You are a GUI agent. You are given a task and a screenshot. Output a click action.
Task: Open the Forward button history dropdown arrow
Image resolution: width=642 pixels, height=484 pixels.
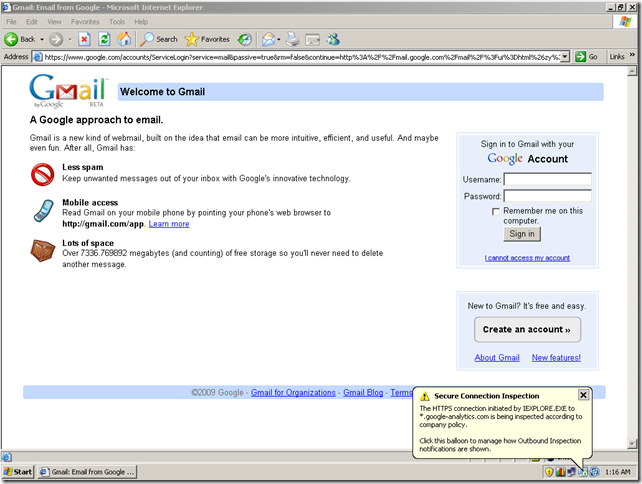(70, 39)
